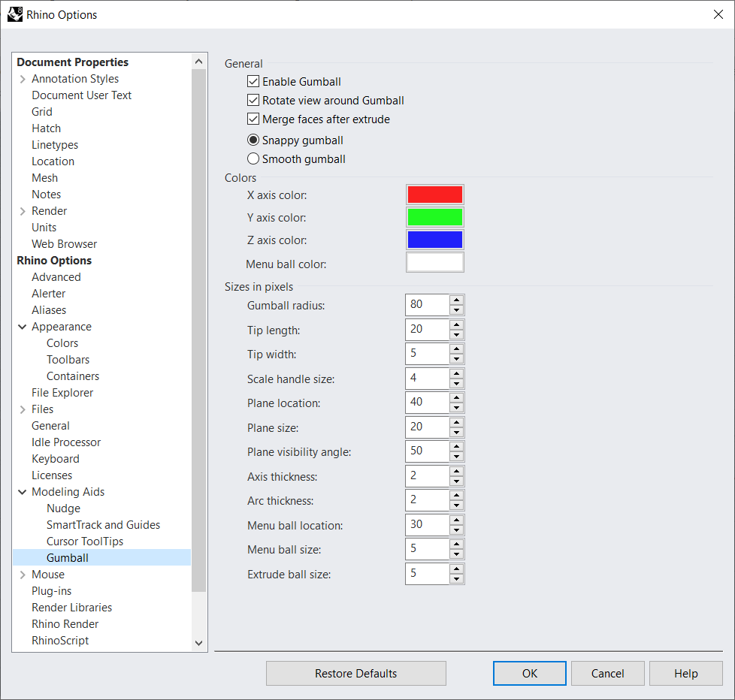Increase Plane size using up spinner
Image resolution: width=735 pixels, height=700 pixels.
456,421
